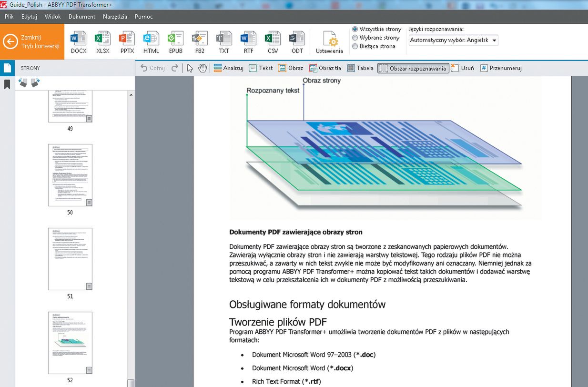The height and width of the screenshot is (387, 588).
Task: Select the thumbnail of page 50
Action: click(x=70, y=175)
